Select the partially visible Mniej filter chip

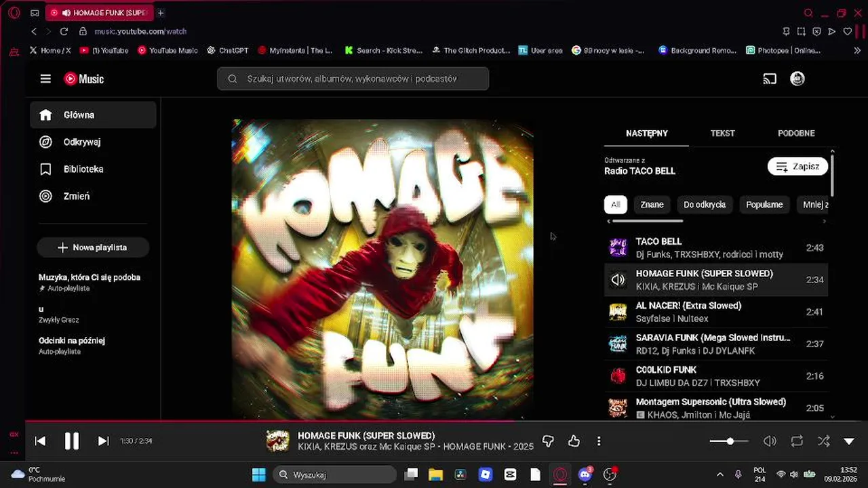coord(812,205)
